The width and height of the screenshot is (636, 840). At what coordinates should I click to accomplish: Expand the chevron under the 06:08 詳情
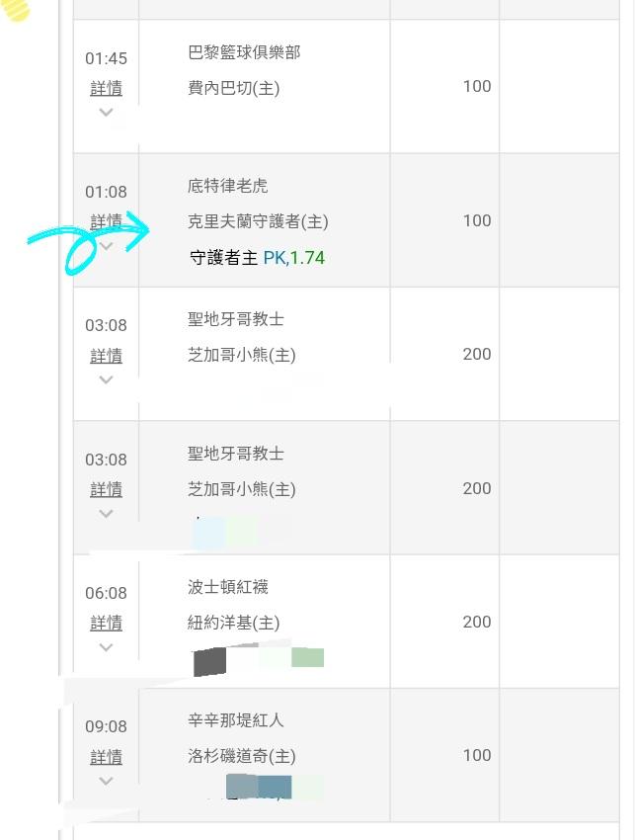pyautogui.click(x=106, y=647)
